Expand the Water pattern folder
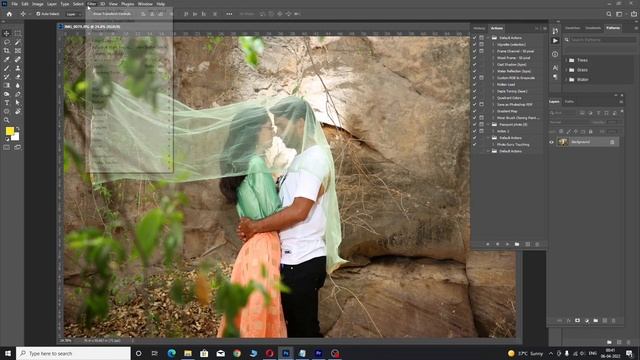640x360 pixels. pyautogui.click(x=567, y=80)
